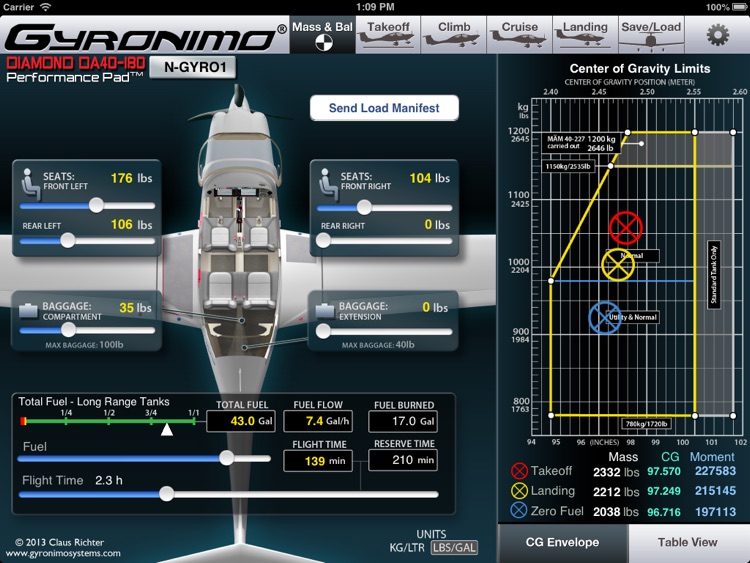Select the Reserve Time 210 min field
This screenshot has height=563, width=750.
coord(403,461)
